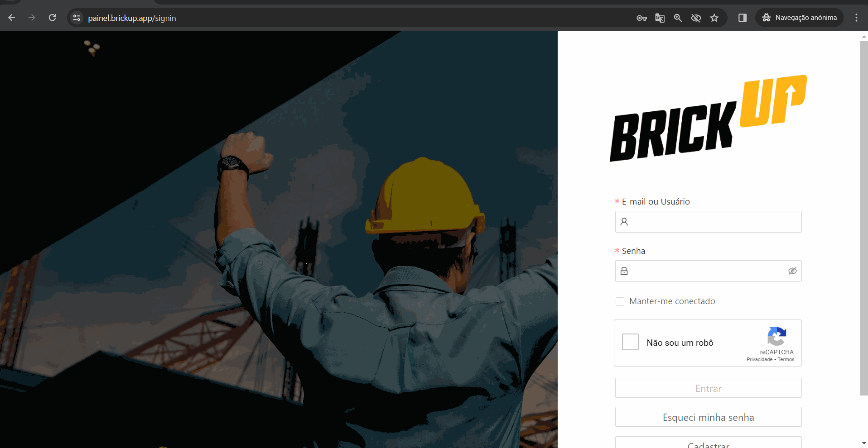The width and height of the screenshot is (868, 448).
Task: Bookmark the page using the star icon
Action: pyautogui.click(x=714, y=18)
